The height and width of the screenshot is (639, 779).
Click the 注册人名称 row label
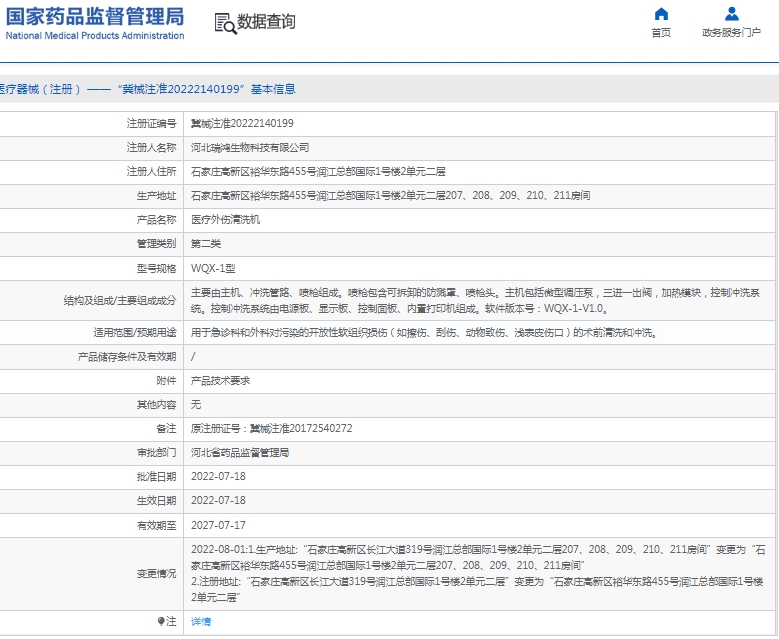[x=151, y=148]
